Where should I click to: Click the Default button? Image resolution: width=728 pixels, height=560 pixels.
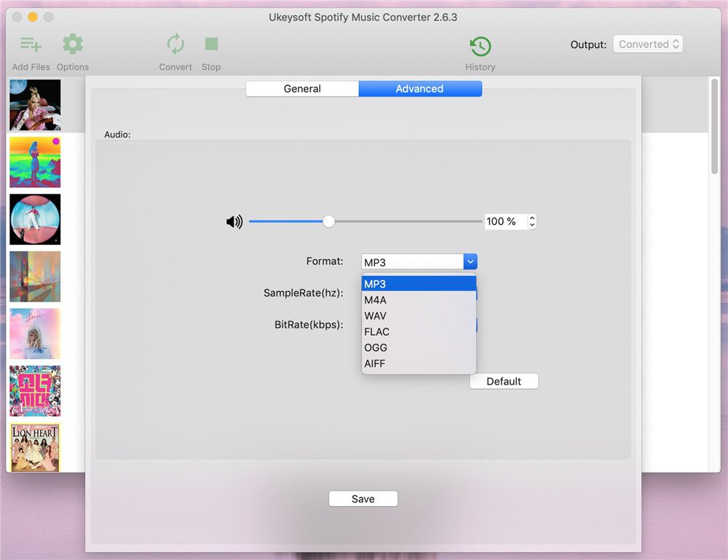(x=504, y=382)
